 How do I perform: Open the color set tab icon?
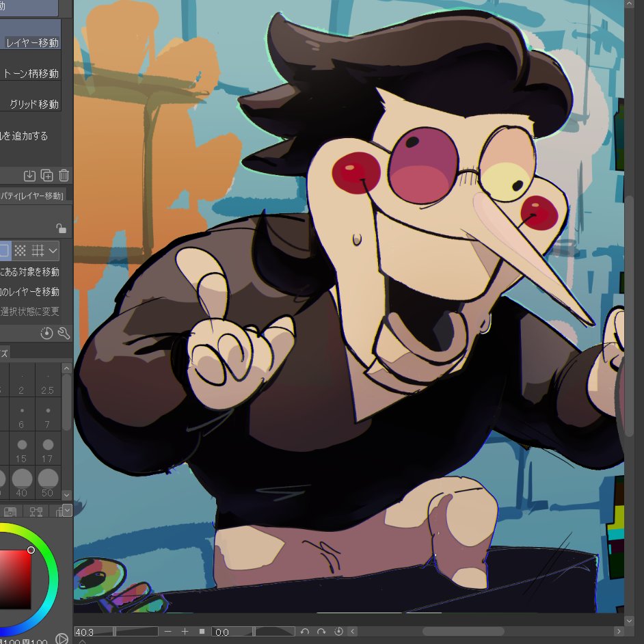click(x=10, y=511)
